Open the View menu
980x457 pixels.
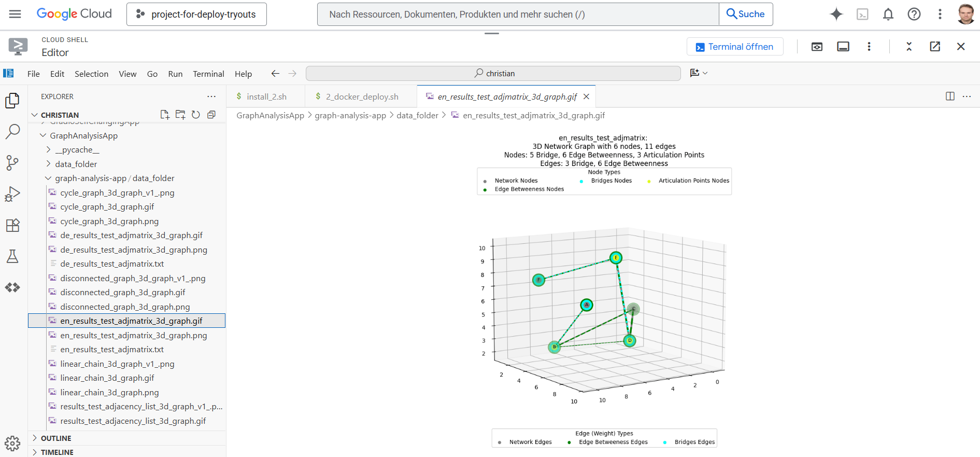point(127,74)
